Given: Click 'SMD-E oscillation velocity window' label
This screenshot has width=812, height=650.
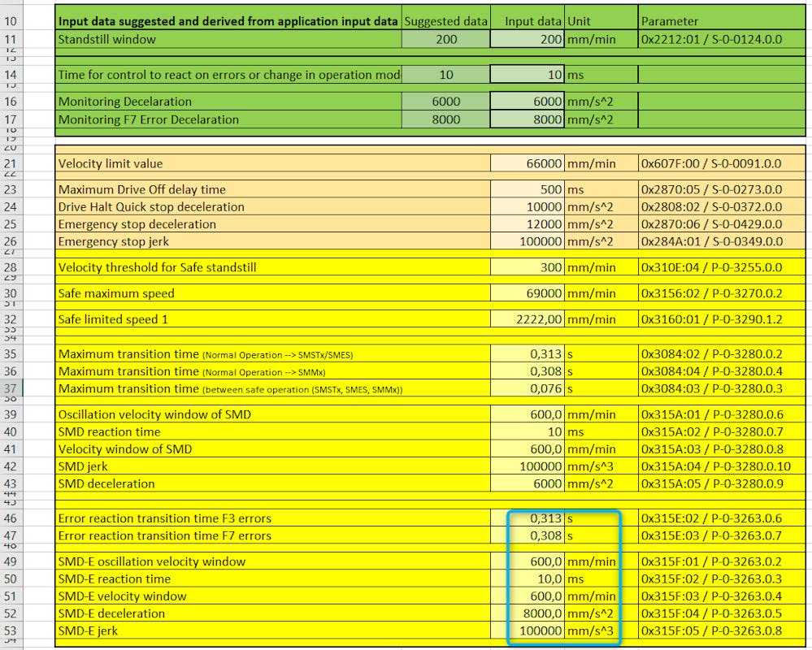Looking at the screenshot, I should click(x=272, y=561).
